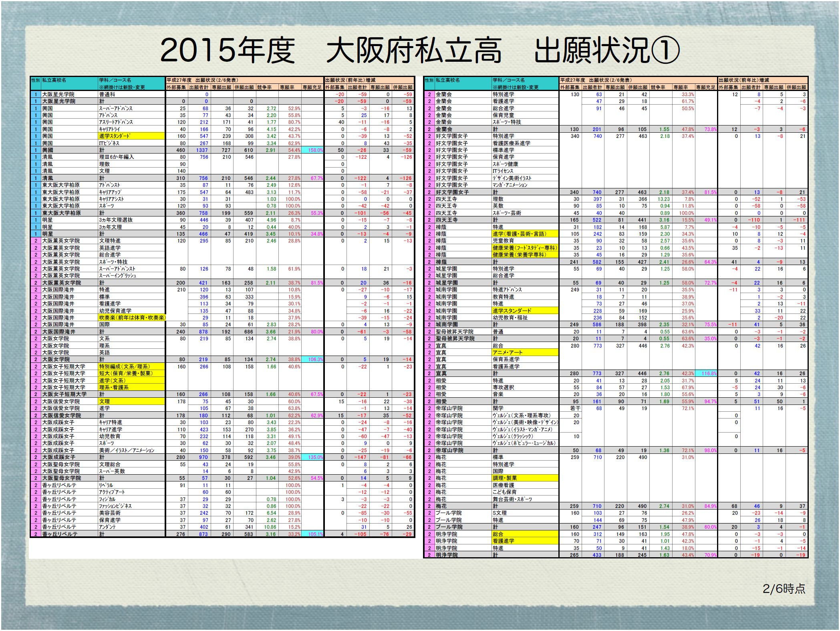The width and height of the screenshot is (840, 631).
Task: Click the 'S文理' course cell of プール学院
Action: [x=526, y=513]
